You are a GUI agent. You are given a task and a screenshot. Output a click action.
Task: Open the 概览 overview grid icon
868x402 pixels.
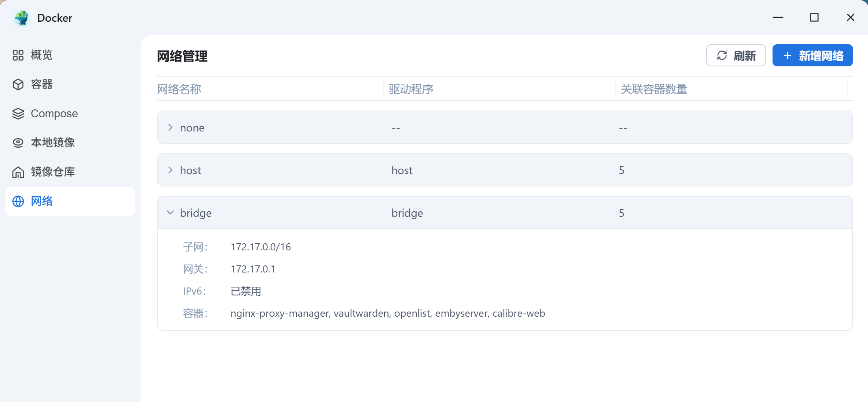click(x=18, y=55)
